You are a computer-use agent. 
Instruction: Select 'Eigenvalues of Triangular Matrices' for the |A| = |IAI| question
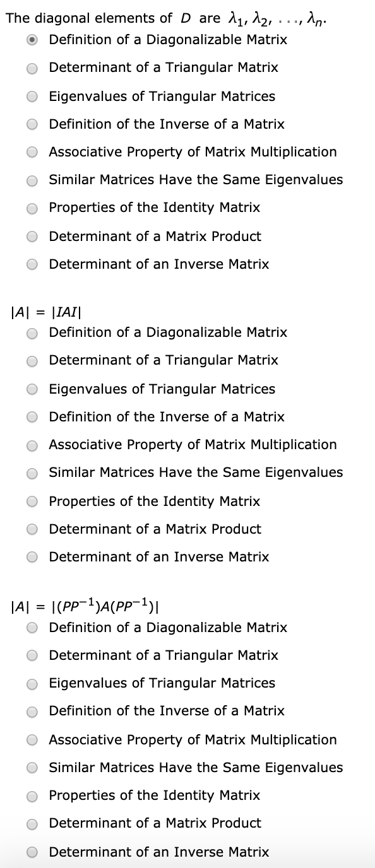coord(32,389)
